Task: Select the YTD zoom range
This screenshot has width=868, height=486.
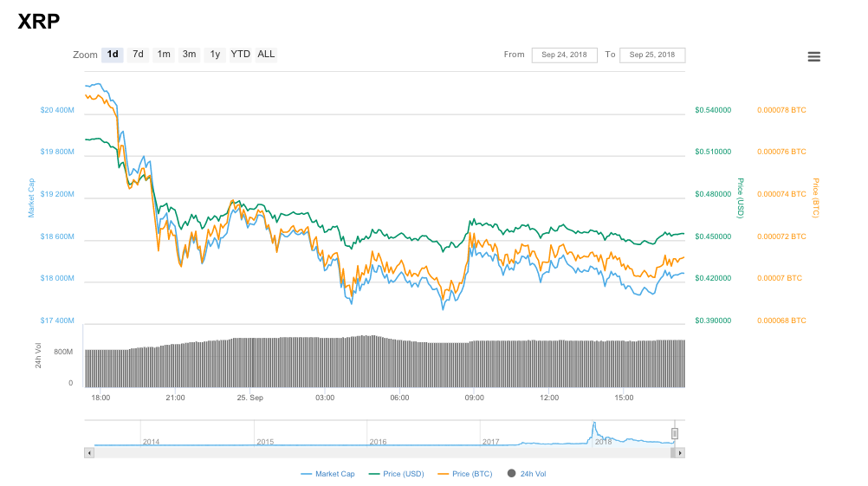Action: point(240,55)
